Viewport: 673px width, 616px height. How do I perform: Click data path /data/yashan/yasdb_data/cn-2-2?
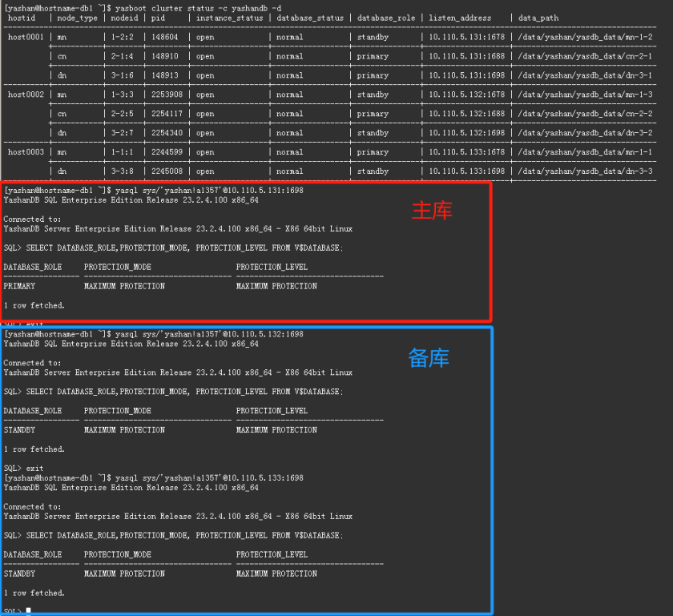point(586,114)
